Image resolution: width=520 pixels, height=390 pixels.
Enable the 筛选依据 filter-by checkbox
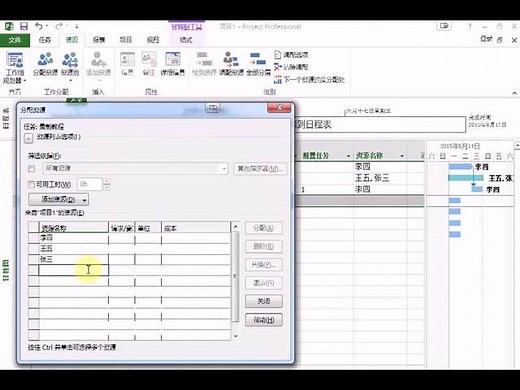pos(31,168)
